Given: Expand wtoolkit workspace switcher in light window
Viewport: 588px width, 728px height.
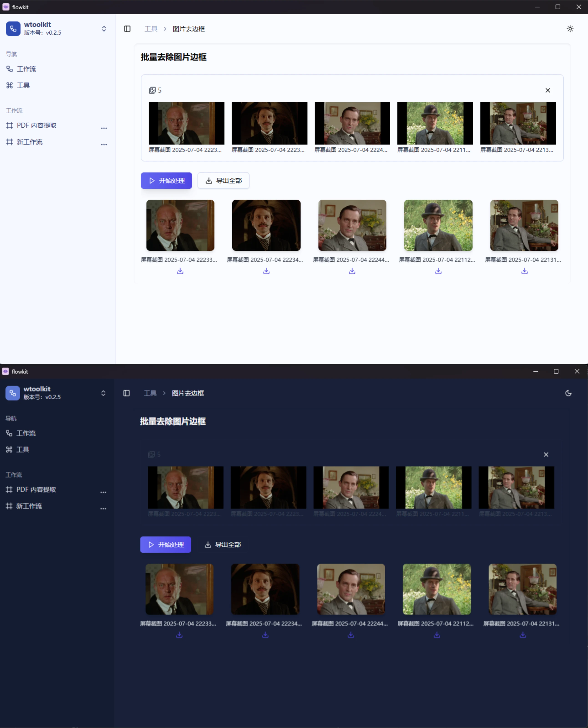Looking at the screenshot, I should [104, 29].
